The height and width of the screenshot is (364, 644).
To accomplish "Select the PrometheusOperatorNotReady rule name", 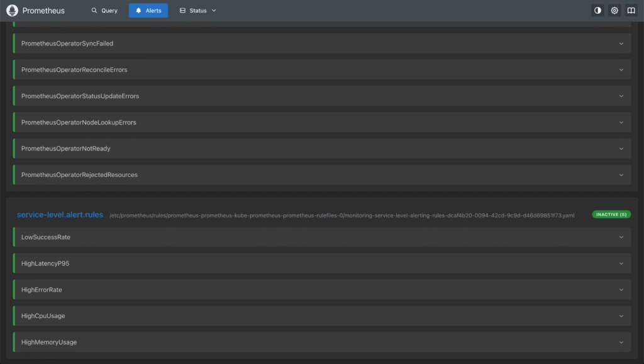I will (65, 149).
